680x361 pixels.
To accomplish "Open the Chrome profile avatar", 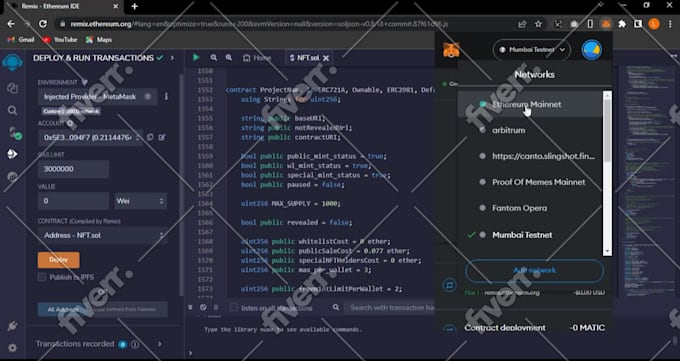I will (654, 24).
